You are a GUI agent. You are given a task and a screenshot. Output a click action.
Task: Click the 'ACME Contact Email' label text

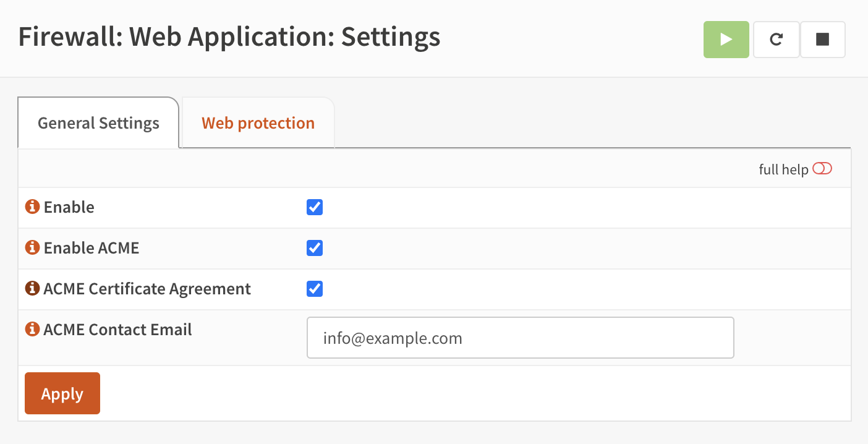[117, 330]
